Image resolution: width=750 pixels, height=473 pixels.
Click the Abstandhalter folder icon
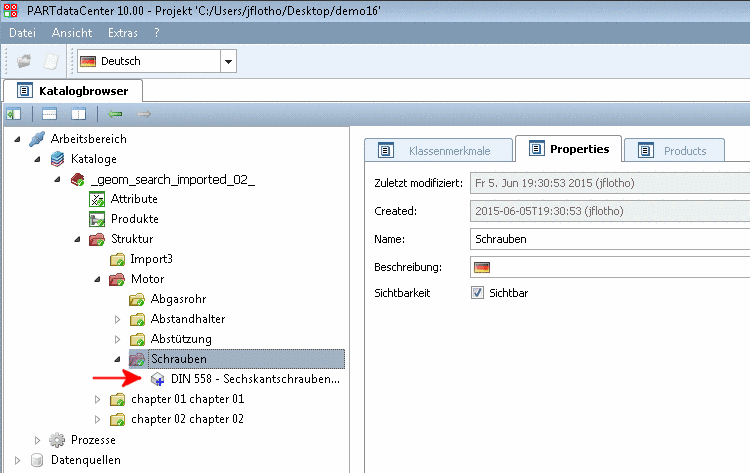[x=137, y=319]
